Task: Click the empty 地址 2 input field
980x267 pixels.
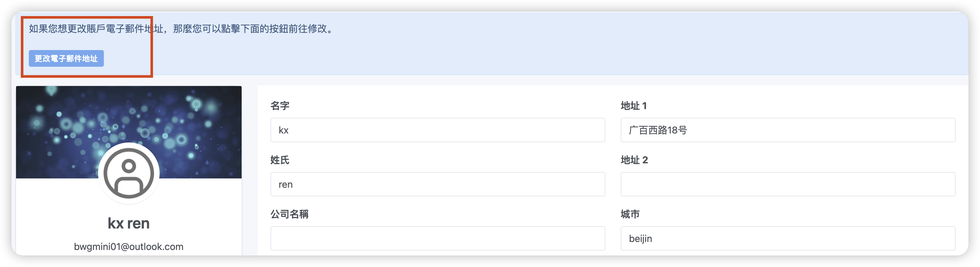Action: pos(787,184)
